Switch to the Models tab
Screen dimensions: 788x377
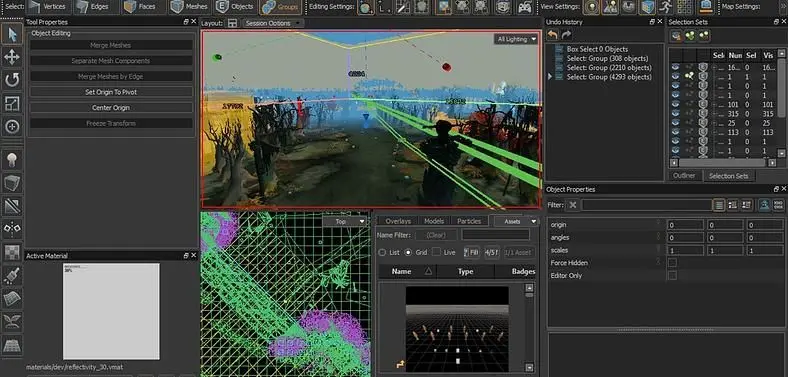click(434, 221)
